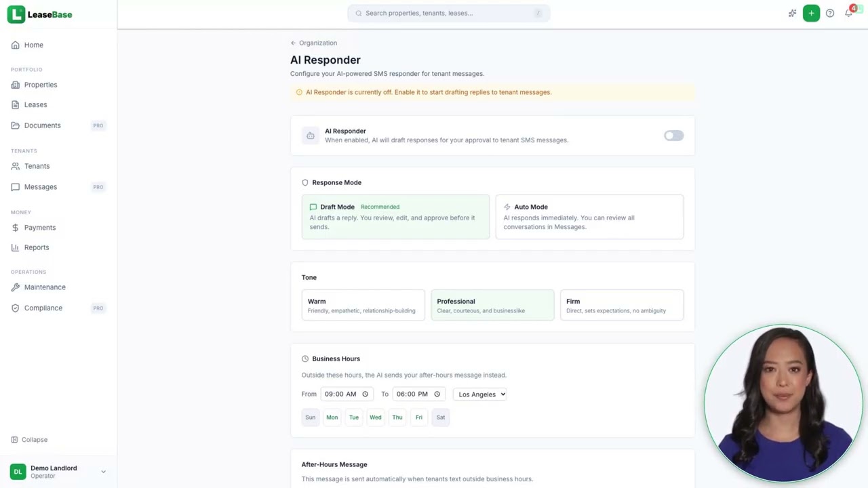The height and width of the screenshot is (488, 868).
Task: Click the Payments dollar icon
Action: (x=15, y=228)
